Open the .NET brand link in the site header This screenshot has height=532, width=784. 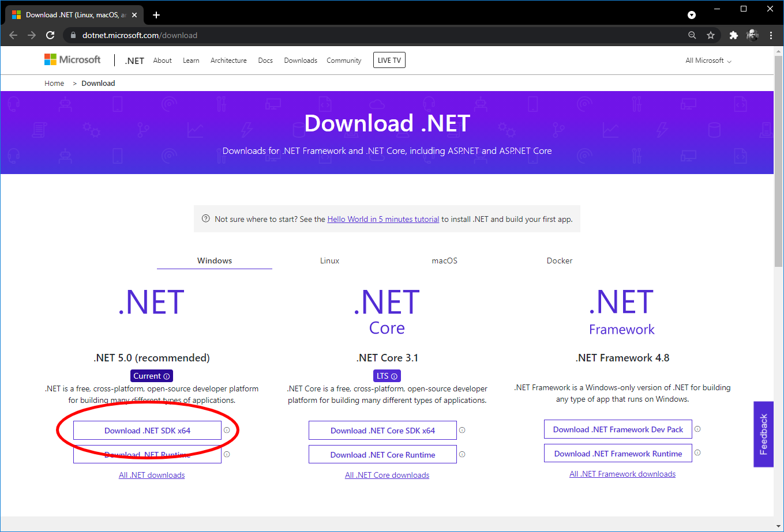[134, 61]
